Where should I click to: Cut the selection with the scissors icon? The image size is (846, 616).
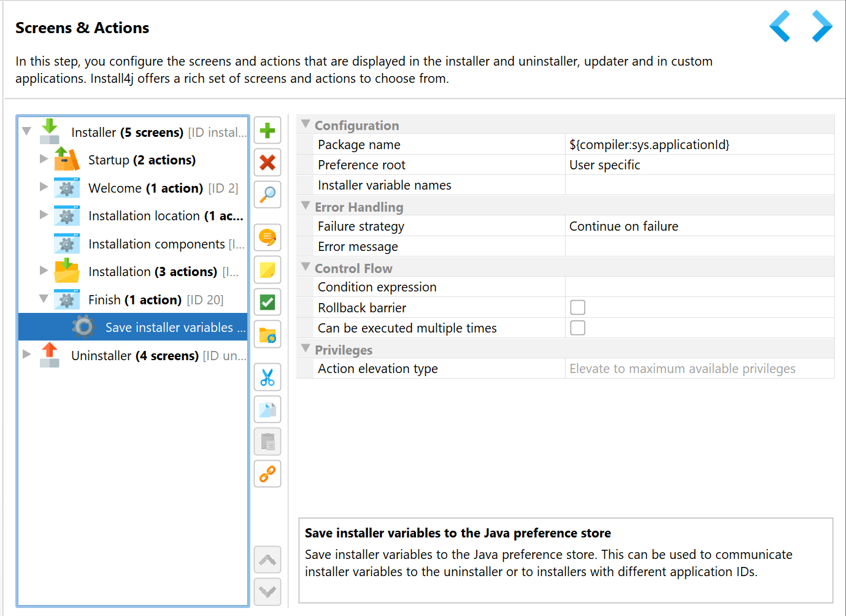click(267, 377)
